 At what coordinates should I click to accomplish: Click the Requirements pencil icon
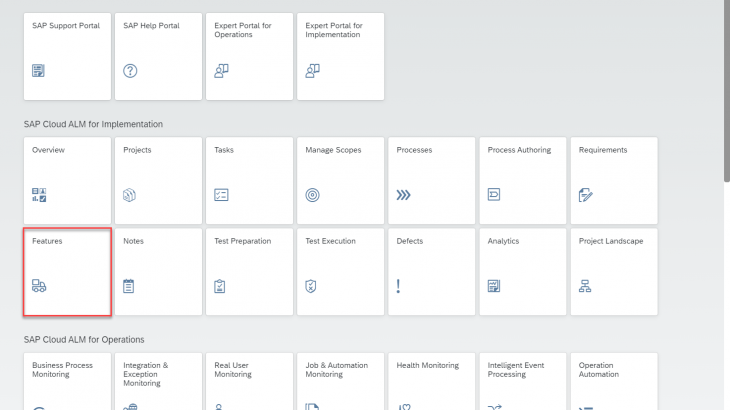tap(586, 195)
